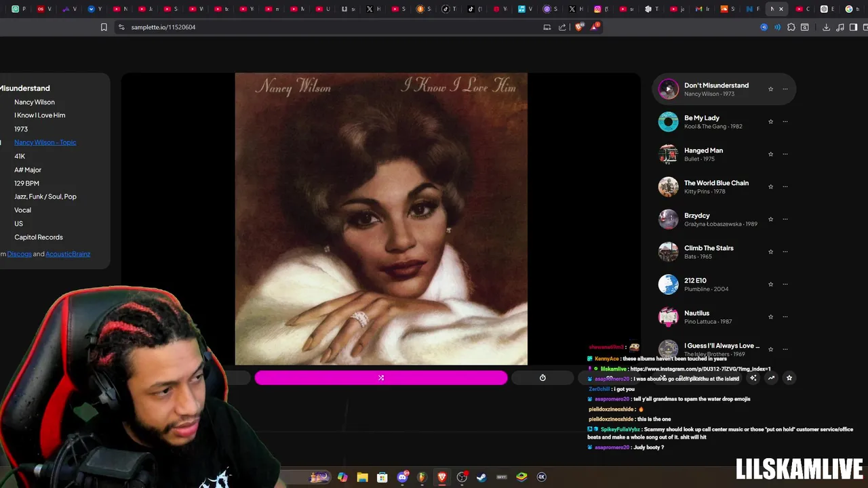This screenshot has height=488, width=868.
Task: Favorite Brzydcy with its star
Action: (x=770, y=219)
